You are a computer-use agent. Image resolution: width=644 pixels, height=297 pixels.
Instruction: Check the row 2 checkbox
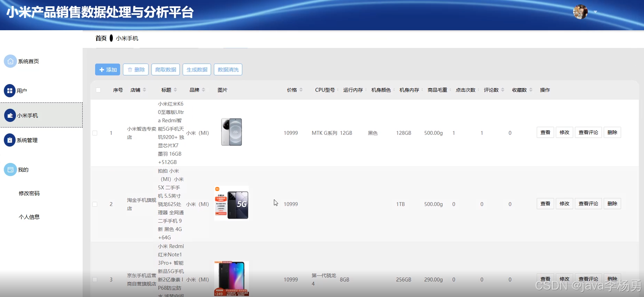coord(95,204)
